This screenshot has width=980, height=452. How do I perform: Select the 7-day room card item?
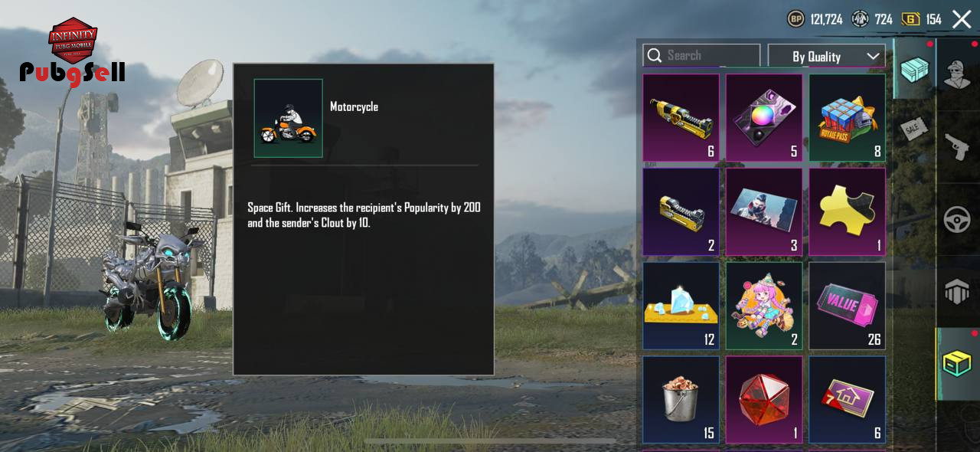pos(848,400)
